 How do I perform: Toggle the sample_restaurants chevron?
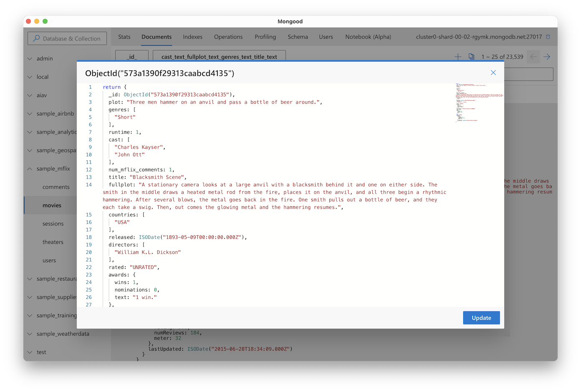pos(30,279)
